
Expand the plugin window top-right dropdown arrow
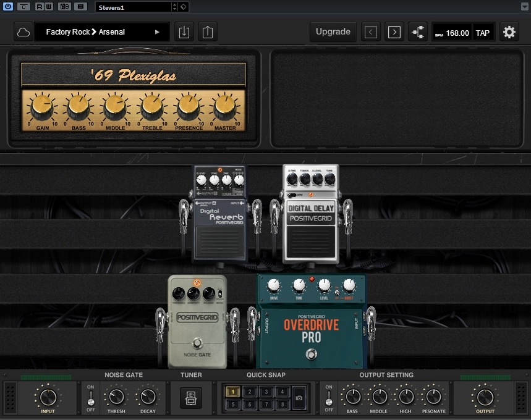525,6
